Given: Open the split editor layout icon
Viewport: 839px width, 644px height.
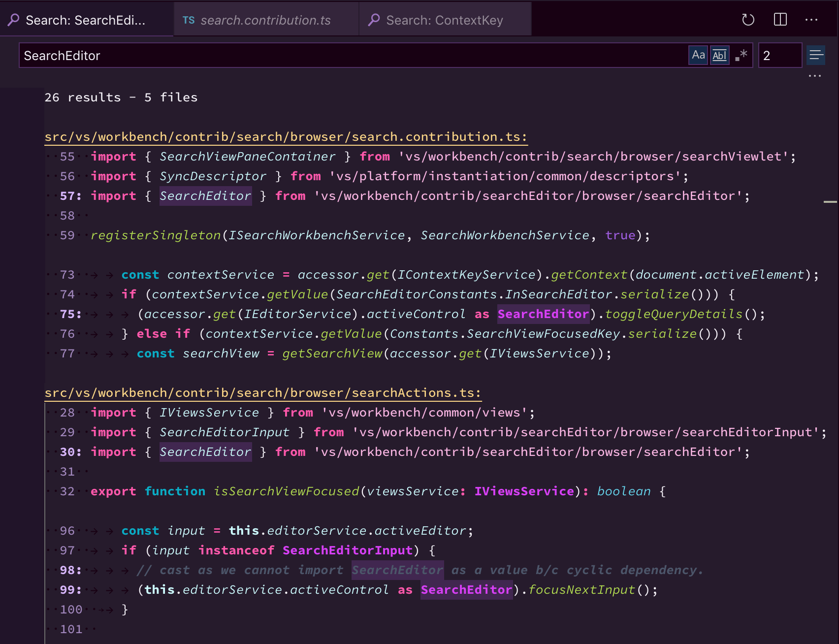Looking at the screenshot, I should click(780, 20).
